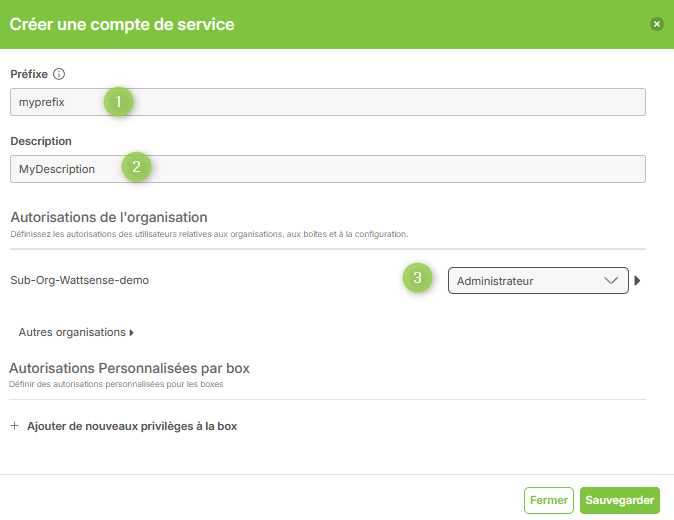Click the Définissez les autorisations des utilisateurs text
The width and height of the screenshot is (674, 520).
click(209, 234)
